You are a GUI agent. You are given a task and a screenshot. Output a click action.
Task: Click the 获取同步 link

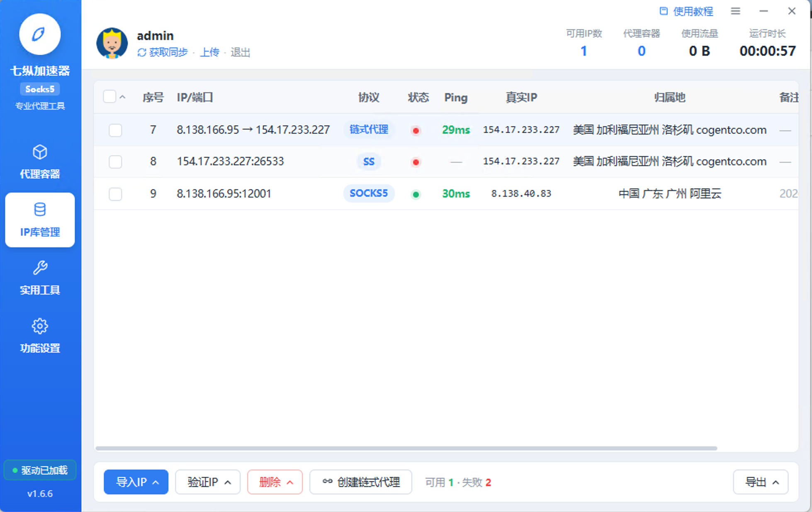coord(163,52)
